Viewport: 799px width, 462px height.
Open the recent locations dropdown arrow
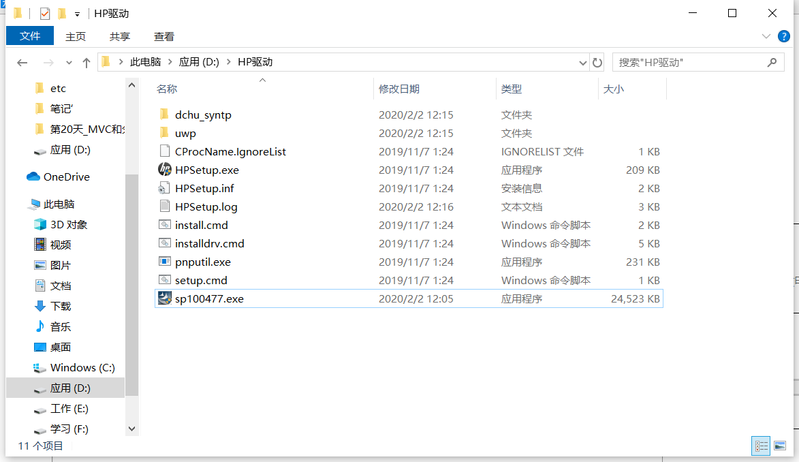pyautogui.click(x=68, y=62)
